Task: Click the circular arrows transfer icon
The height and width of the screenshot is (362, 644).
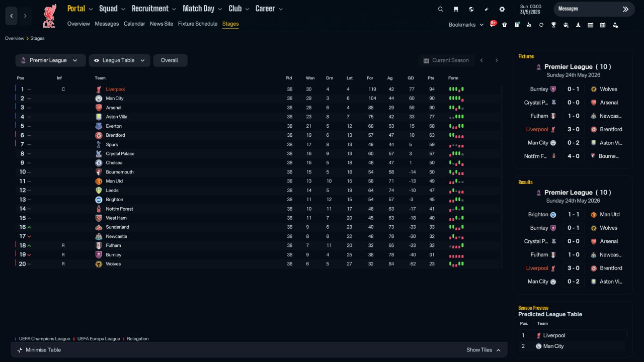Action: click(541, 25)
